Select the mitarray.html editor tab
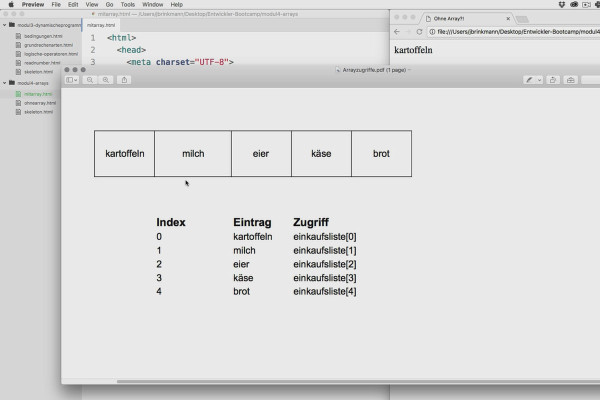The height and width of the screenshot is (400, 600). (x=101, y=25)
